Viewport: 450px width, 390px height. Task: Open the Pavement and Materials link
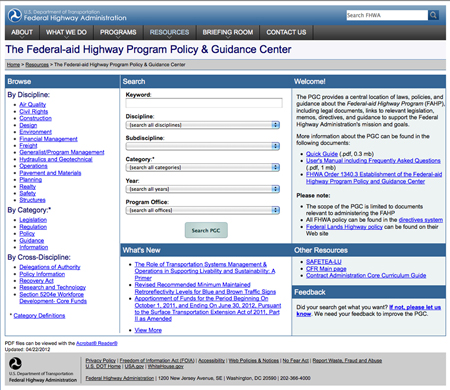(50, 173)
